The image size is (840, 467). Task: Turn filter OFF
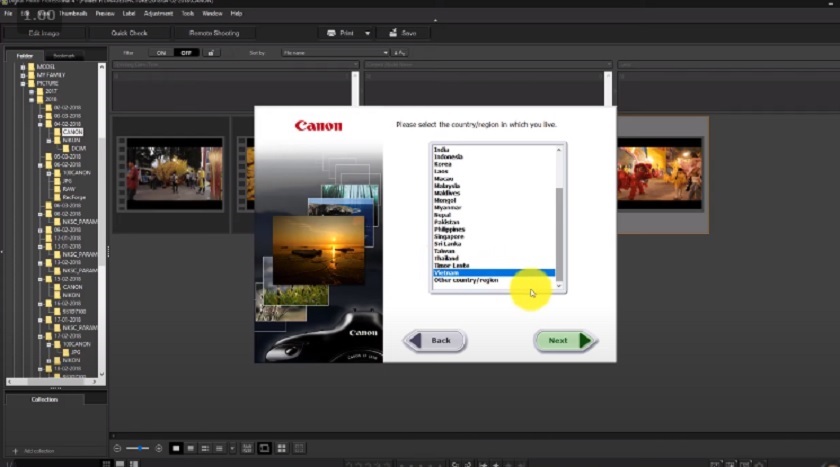[x=186, y=53]
